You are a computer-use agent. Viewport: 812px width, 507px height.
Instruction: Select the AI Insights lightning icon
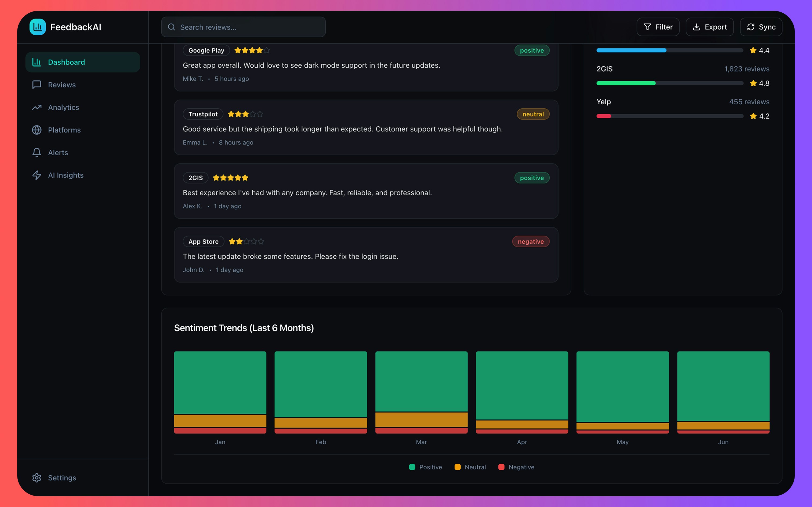tap(37, 175)
